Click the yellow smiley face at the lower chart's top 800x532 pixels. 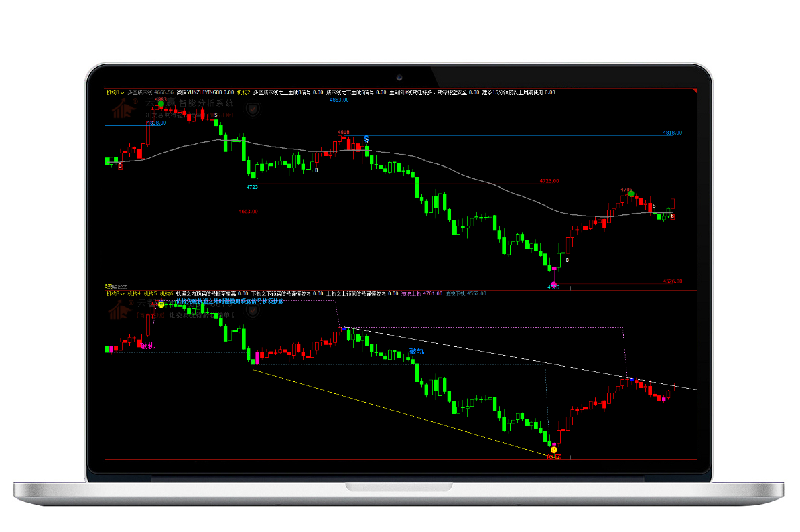(161, 304)
